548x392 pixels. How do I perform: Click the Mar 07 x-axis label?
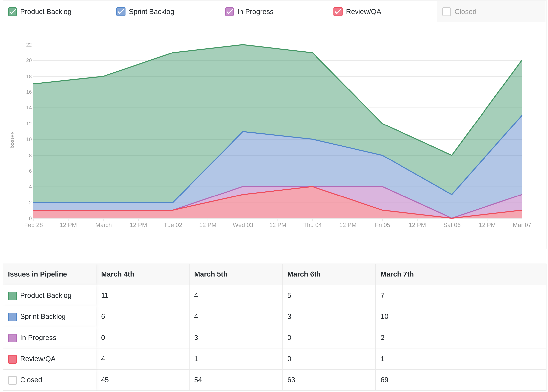(x=522, y=225)
